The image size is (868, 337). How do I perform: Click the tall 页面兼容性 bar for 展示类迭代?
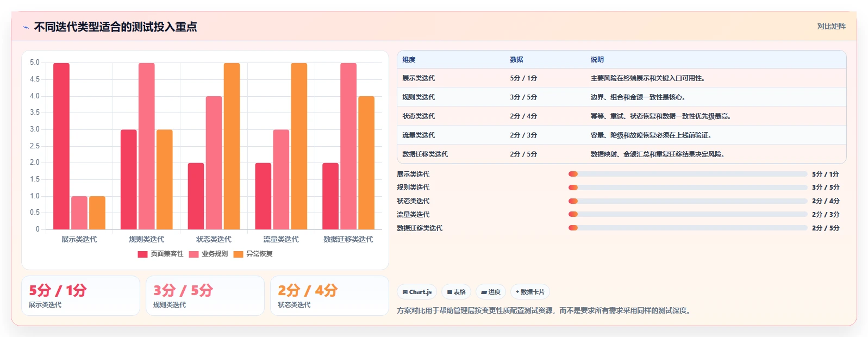[61, 146]
